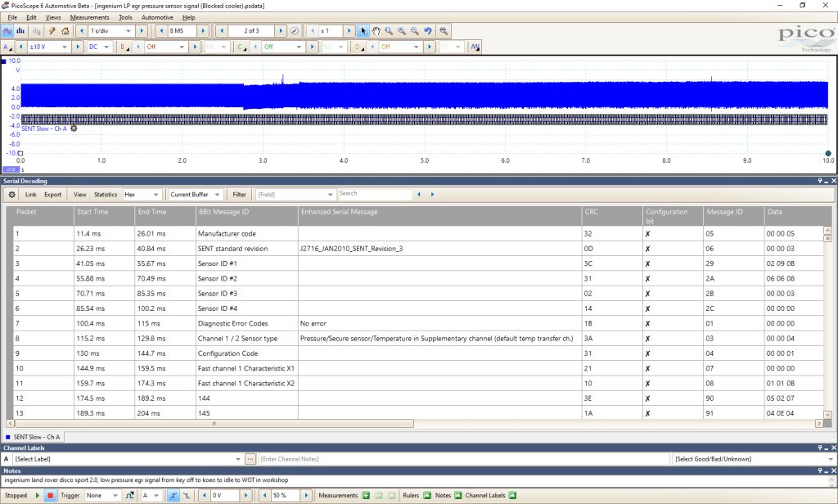Go to the previous waveform buffer arrow
This screenshot has width=838, height=504.
(221, 31)
